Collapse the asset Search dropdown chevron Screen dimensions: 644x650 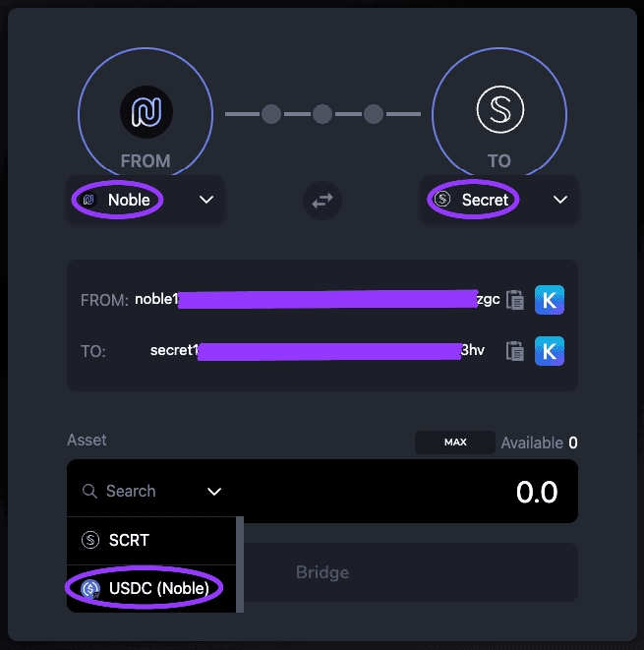point(214,491)
